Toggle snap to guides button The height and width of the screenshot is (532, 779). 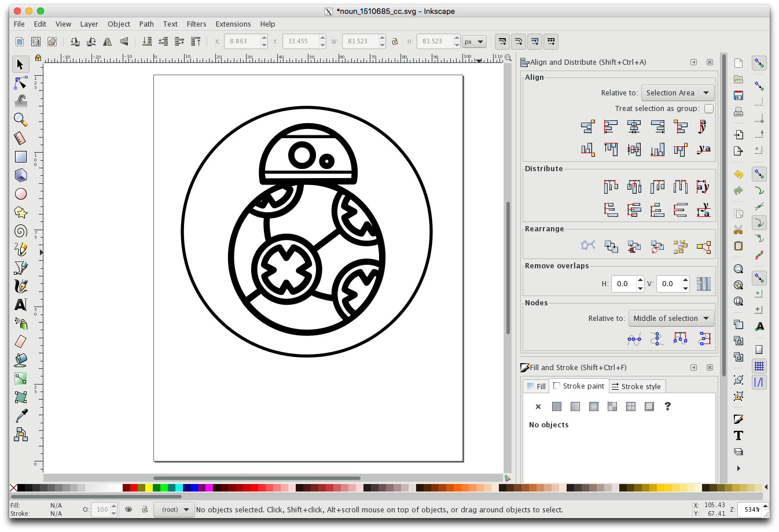coord(759,382)
